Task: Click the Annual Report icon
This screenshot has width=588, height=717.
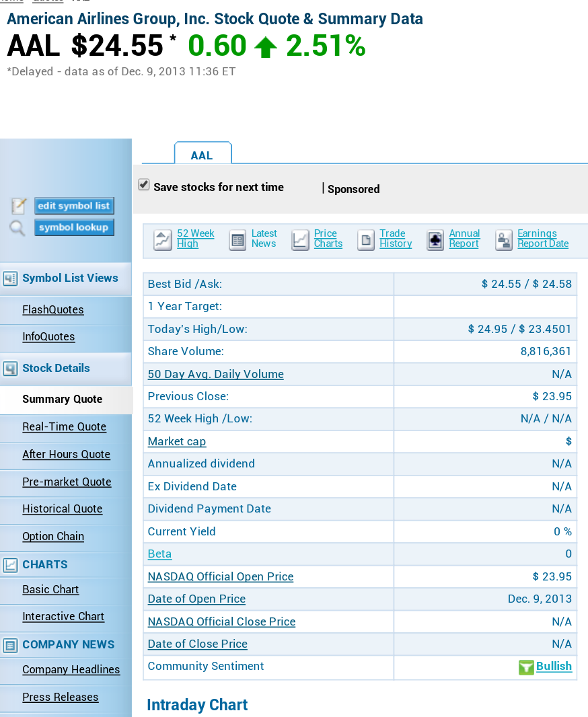Action: 435,240
